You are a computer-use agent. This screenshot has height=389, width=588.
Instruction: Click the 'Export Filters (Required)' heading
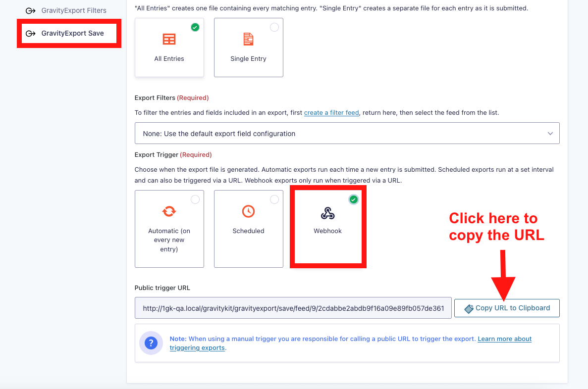[x=172, y=98]
